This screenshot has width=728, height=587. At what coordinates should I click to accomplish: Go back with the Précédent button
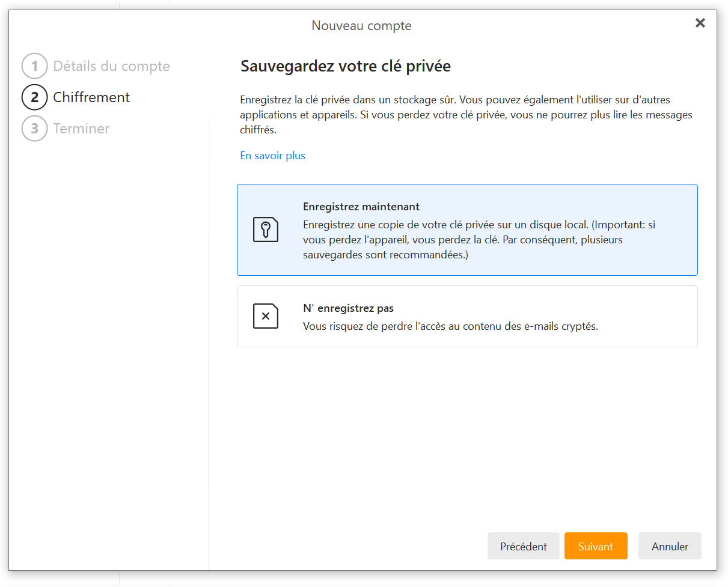tap(523, 546)
